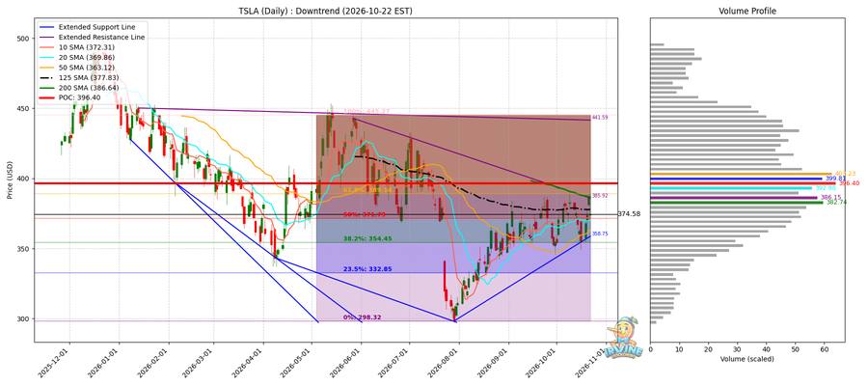Click the Extended Support Line legend entry
Image resolution: width=868 pixels, height=386 pixels.
click(87, 27)
